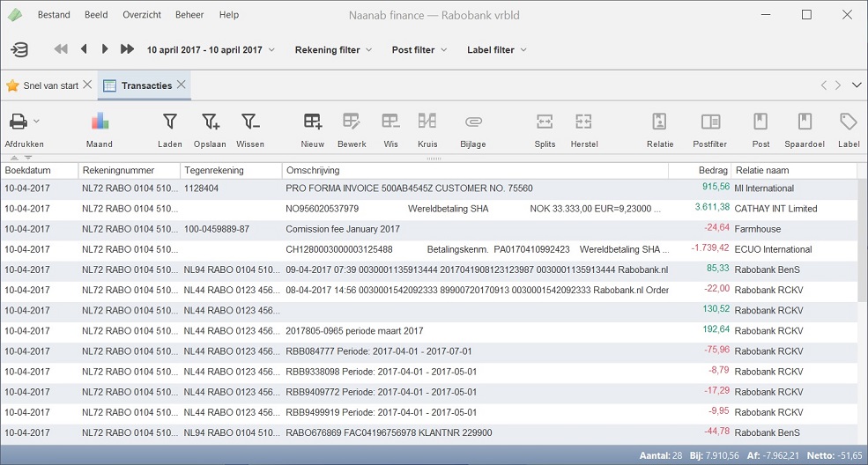Click the Opslaan filter icon
The image size is (868, 465).
[210, 122]
